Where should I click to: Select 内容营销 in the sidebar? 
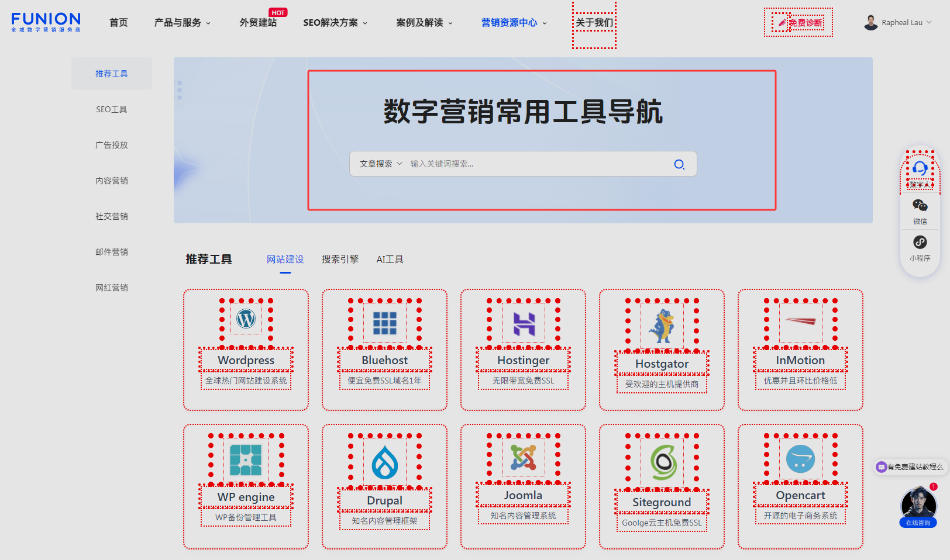click(112, 181)
